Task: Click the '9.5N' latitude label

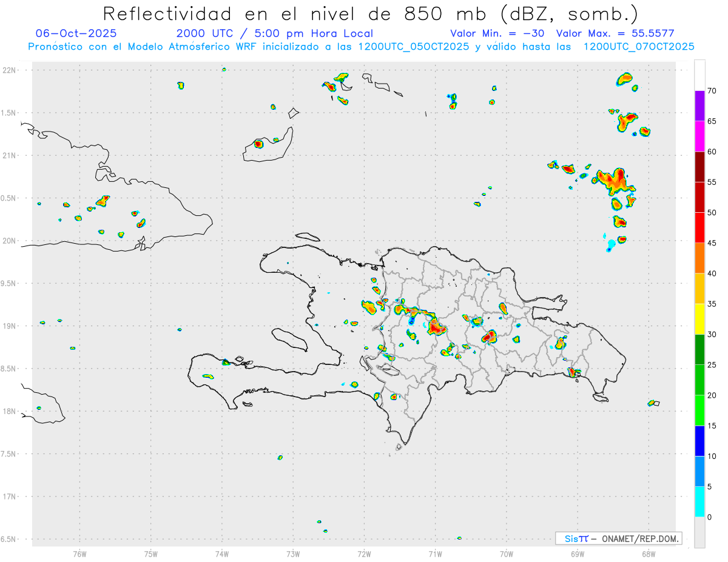Action: 9,283
